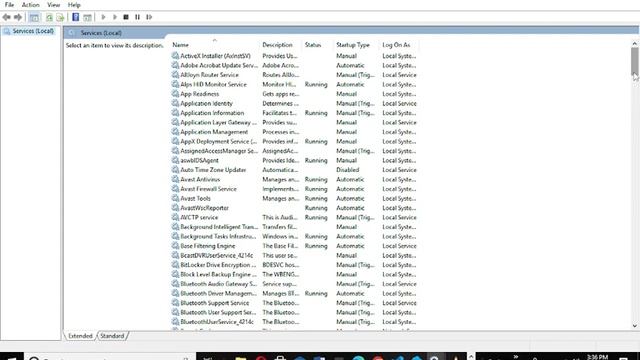Click the Services (Local) header icon
The height and width of the screenshot is (360, 640).
[x=72, y=33]
